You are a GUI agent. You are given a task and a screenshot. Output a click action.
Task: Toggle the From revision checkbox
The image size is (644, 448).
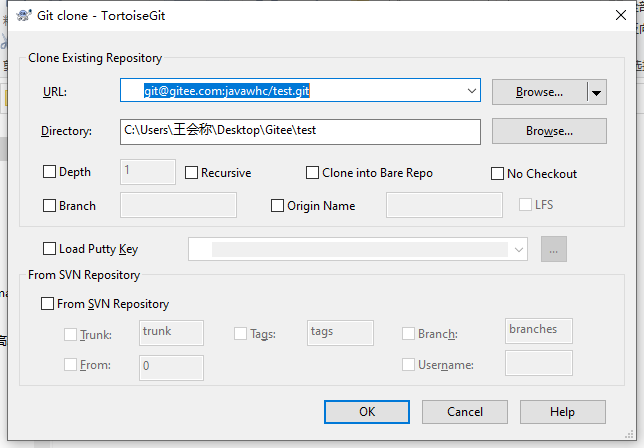70,364
